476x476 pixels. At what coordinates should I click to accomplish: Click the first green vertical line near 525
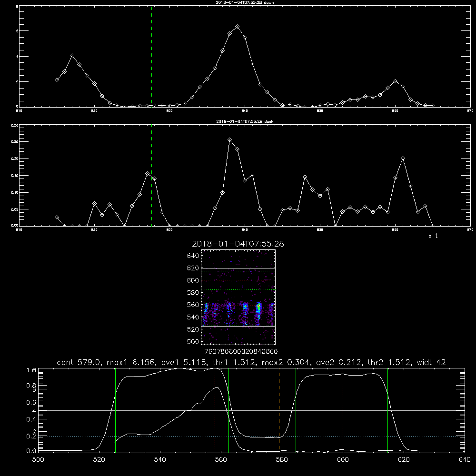click(115, 409)
